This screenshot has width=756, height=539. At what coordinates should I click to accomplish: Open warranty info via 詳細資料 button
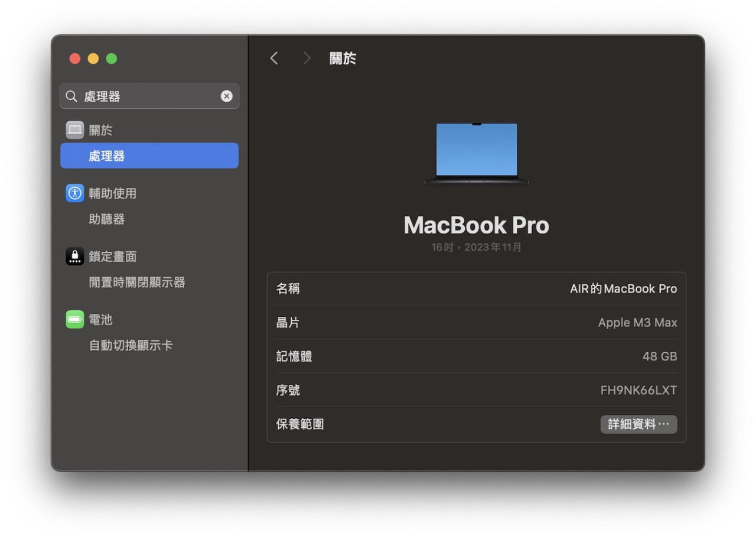coord(638,424)
